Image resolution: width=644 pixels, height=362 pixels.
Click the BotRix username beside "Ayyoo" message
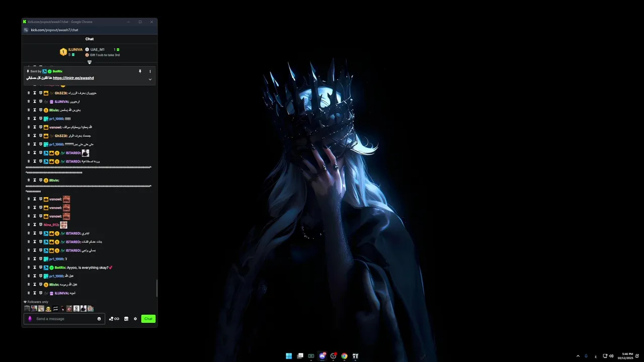60,267
